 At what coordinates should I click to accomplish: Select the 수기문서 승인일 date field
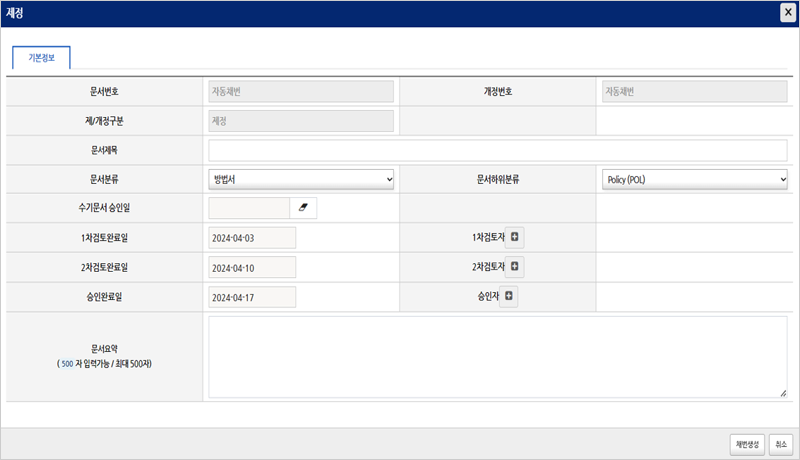tap(249, 208)
